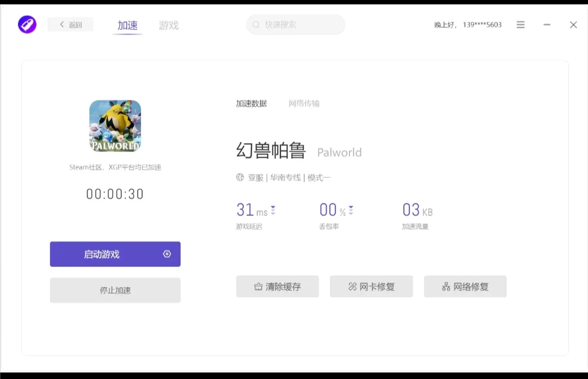
Task: Click the purple rocket app logo
Action: coord(27,24)
